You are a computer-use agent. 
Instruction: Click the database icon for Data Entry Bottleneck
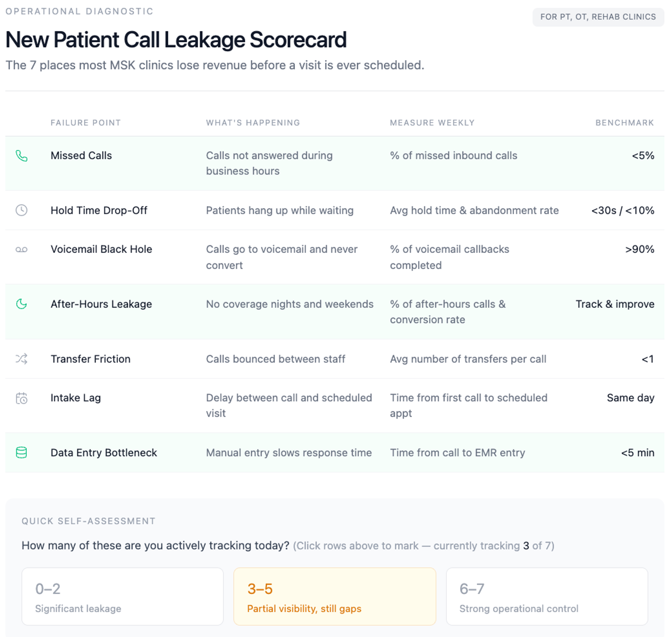click(x=22, y=453)
